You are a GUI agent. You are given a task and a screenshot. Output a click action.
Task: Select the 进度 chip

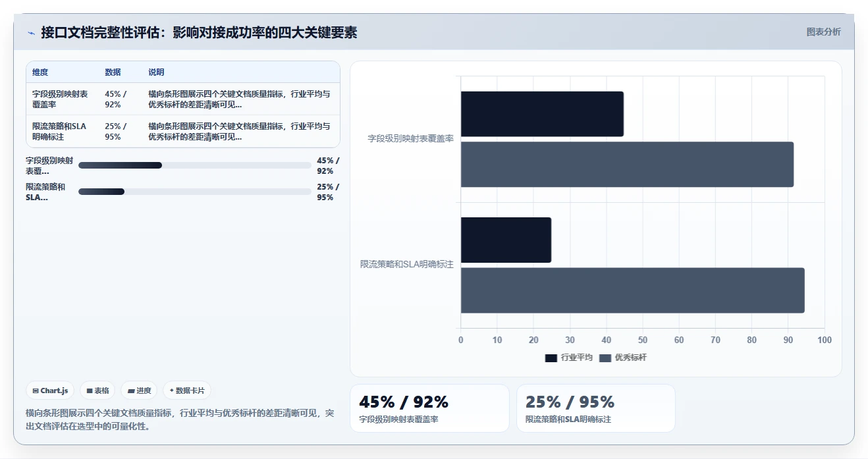point(139,391)
